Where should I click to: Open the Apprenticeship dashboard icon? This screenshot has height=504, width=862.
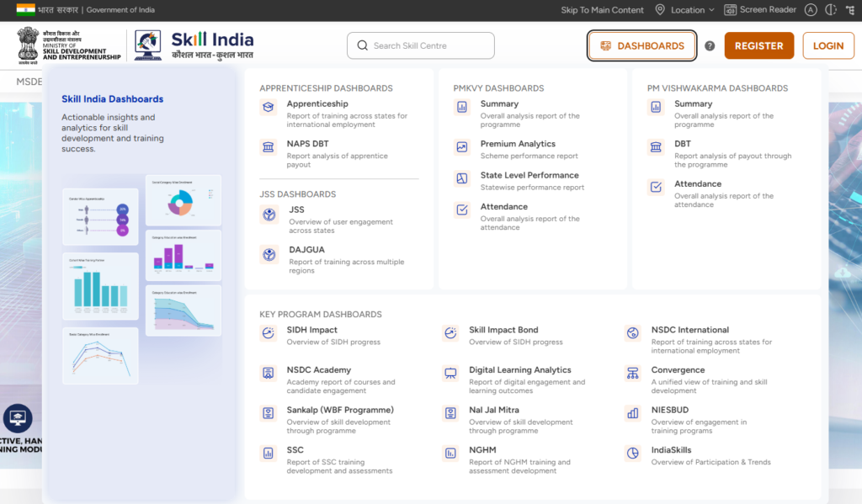click(269, 108)
